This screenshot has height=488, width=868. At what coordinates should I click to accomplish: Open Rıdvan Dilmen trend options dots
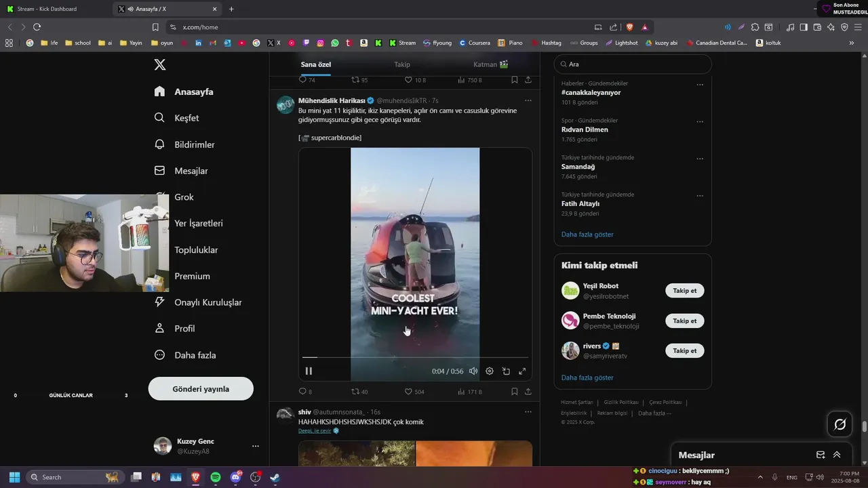point(700,122)
